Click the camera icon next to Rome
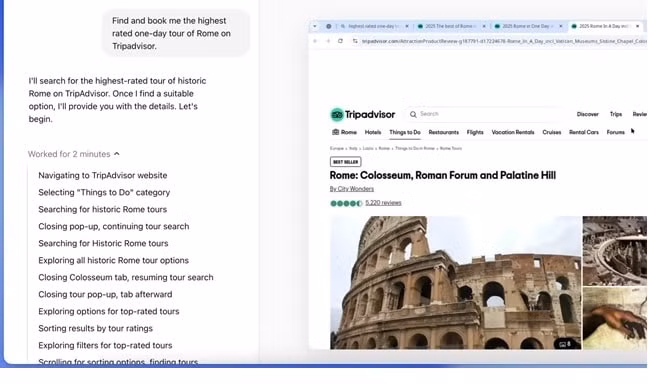The image size is (648, 384). click(336, 132)
